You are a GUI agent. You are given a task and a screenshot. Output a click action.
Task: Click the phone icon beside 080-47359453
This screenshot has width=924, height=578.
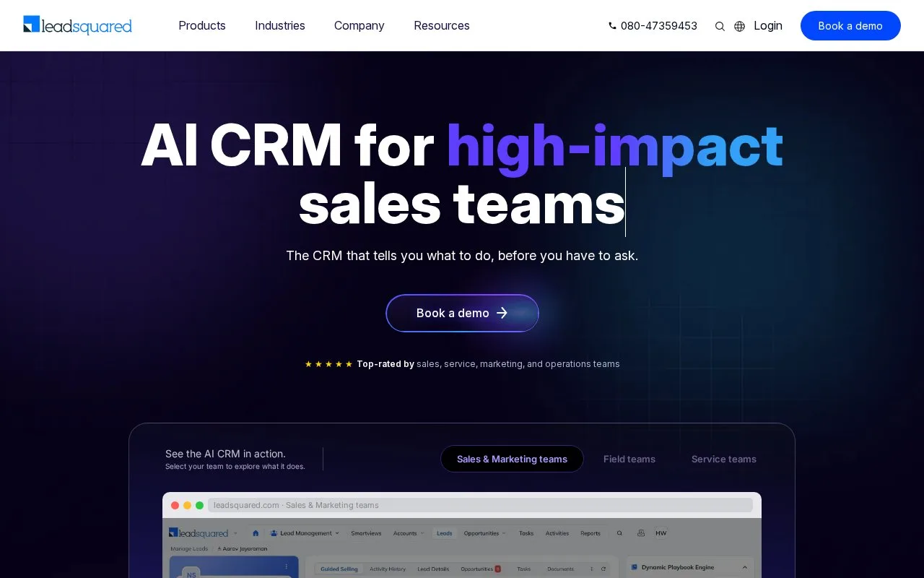(x=612, y=26)
